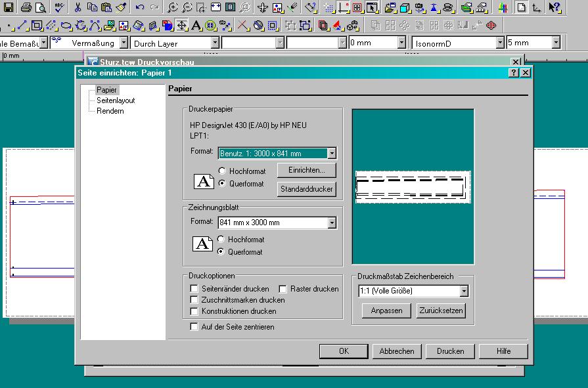This screenshot has height=388, width=588.
Task: Select the zoom window dashed-rectangle icon
Action: pyautogui.click(x=201, y=7)
